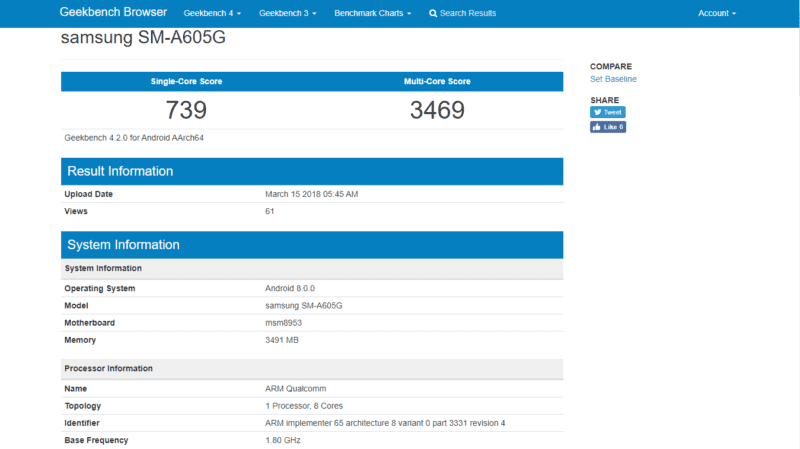The image size is (800, 449).
Task: Select the multi-core score value 3469
Action: (x=437, y=110)
